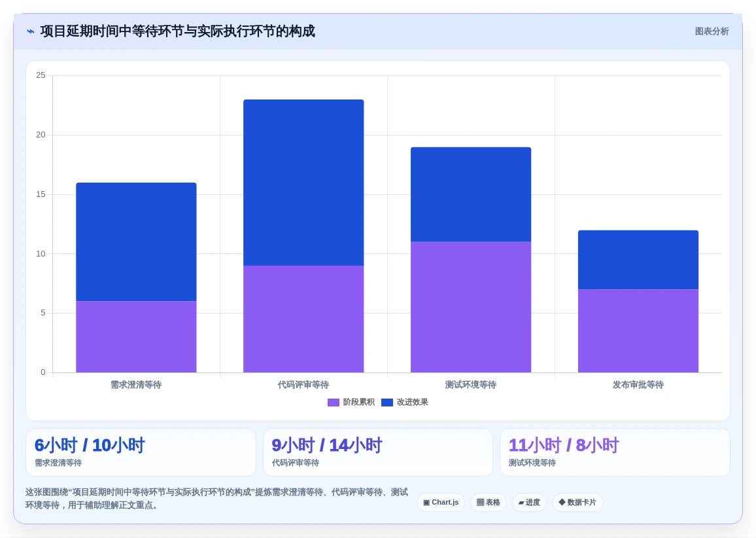Click the blue 需求澄清等待 bar segment
The width and height of the screenshot is (756, 538).
coord(136,242)
